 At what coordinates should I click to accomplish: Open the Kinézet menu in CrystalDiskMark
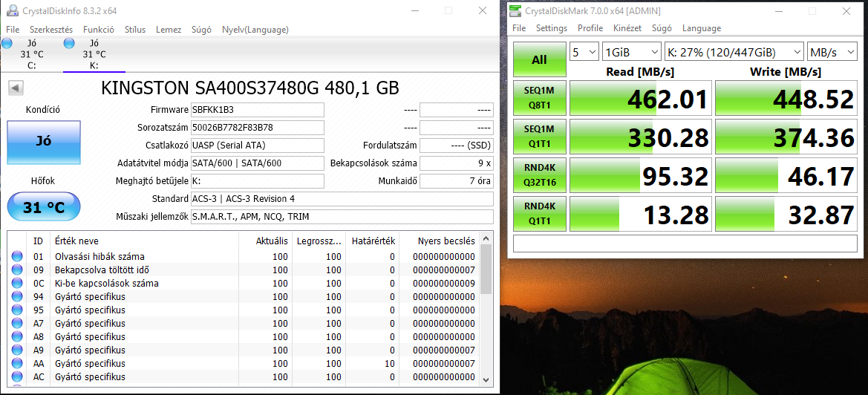pyautogui.click(x=627, y=28)
